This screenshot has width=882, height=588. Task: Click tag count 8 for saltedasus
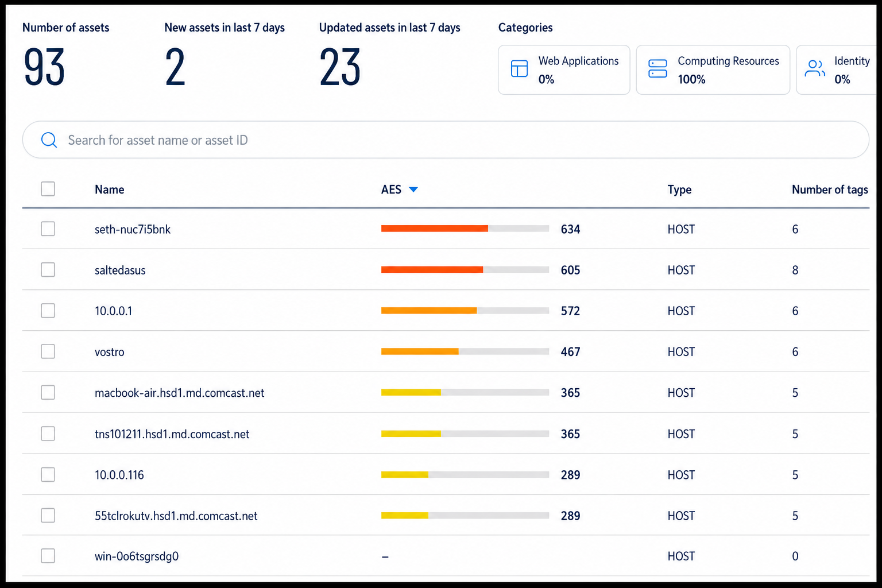795,270
